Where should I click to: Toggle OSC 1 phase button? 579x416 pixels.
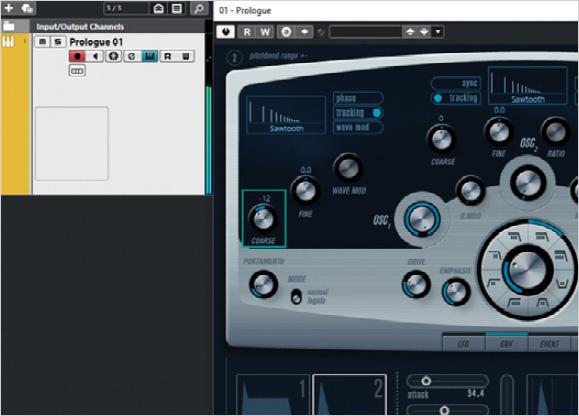358,98
